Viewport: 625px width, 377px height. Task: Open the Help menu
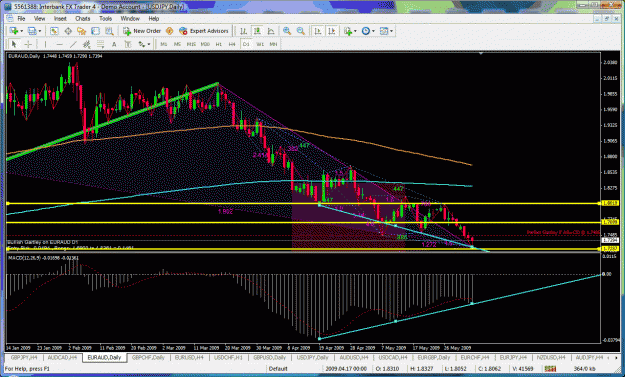pyautogui.click(x=153, y=18)
